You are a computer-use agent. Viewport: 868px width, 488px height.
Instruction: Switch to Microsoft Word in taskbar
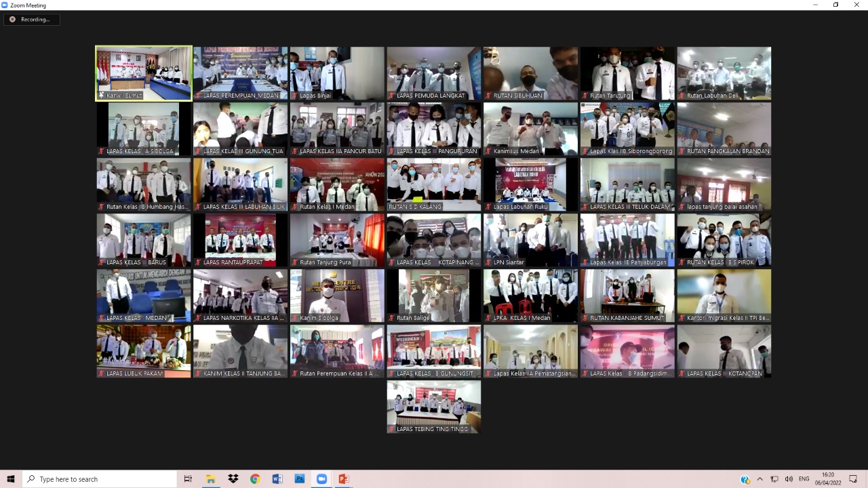pyautogui.click(x=277, y=479)
